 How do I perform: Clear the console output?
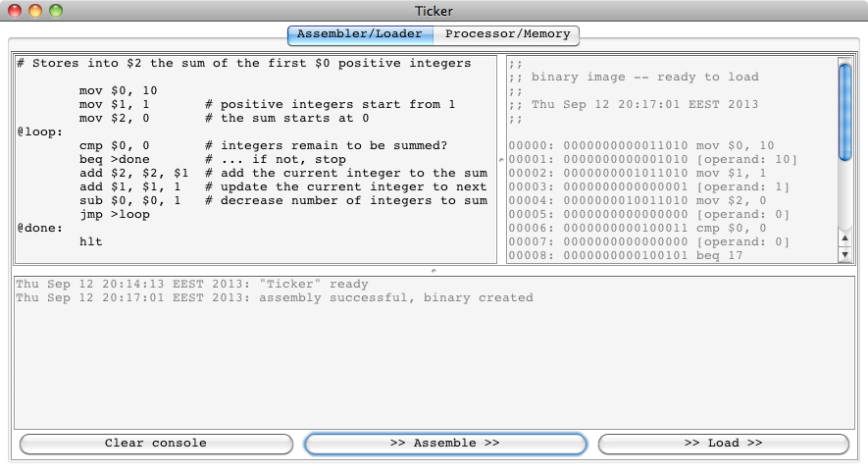(x=156, y=444)
